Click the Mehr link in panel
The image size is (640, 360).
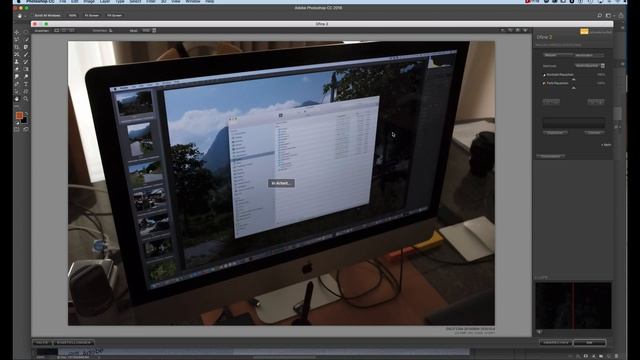pos(606,145)
